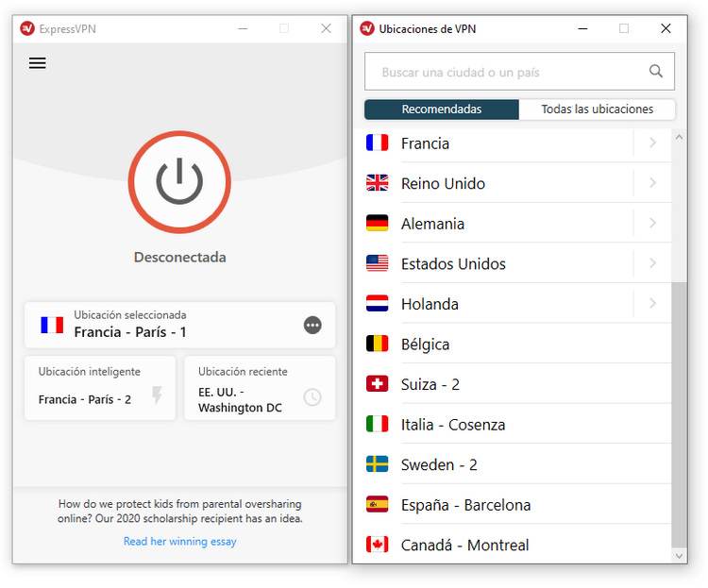The image size is (708, 588).
Task: Switch to the Recomendadas tab
Action: (442, 109)
